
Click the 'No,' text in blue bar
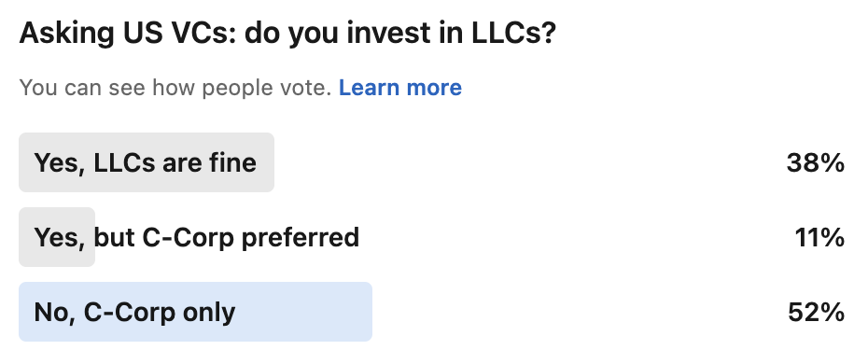(55, 313)
